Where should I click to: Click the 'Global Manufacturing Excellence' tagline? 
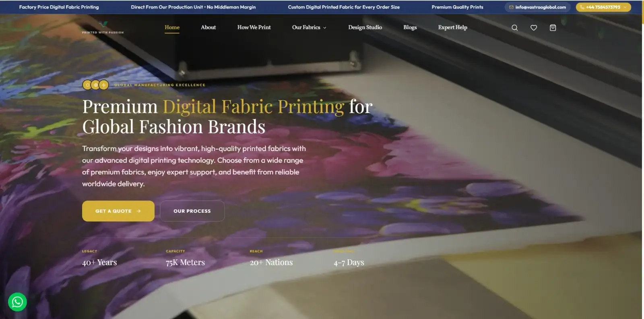(160, 85)
